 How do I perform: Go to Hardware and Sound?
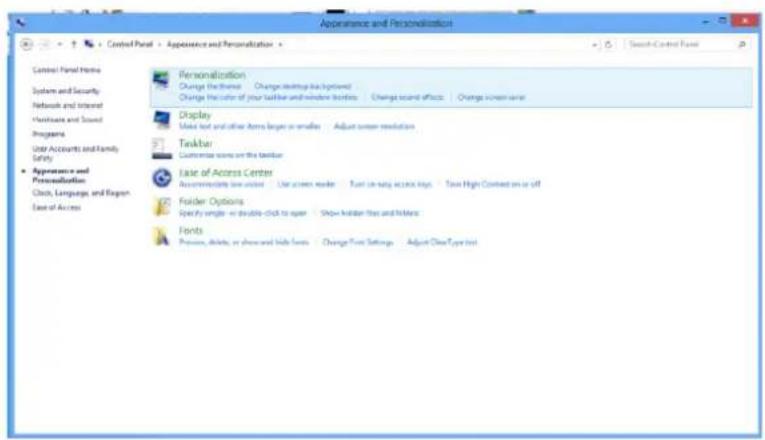[67, 120]
